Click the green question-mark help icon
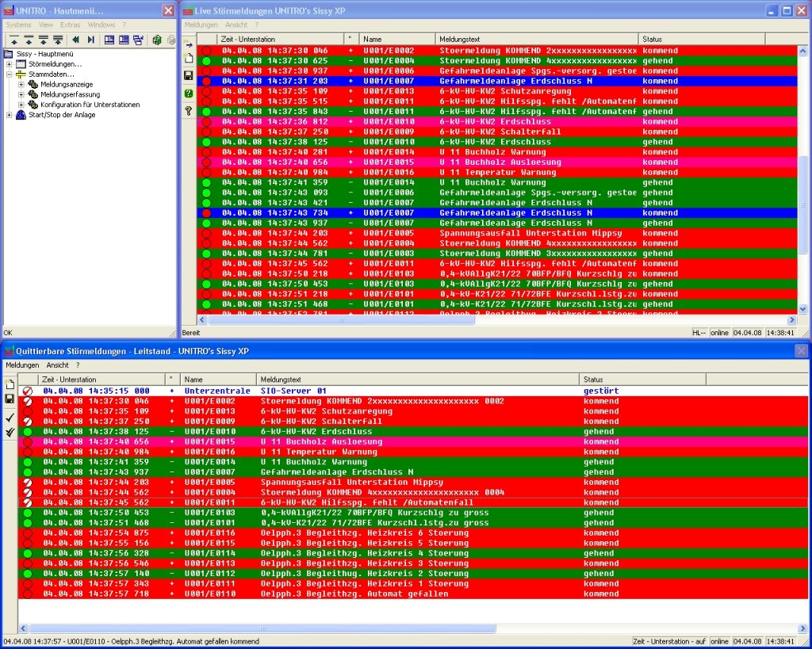This screenshot has height=649, width=812. 189,94
